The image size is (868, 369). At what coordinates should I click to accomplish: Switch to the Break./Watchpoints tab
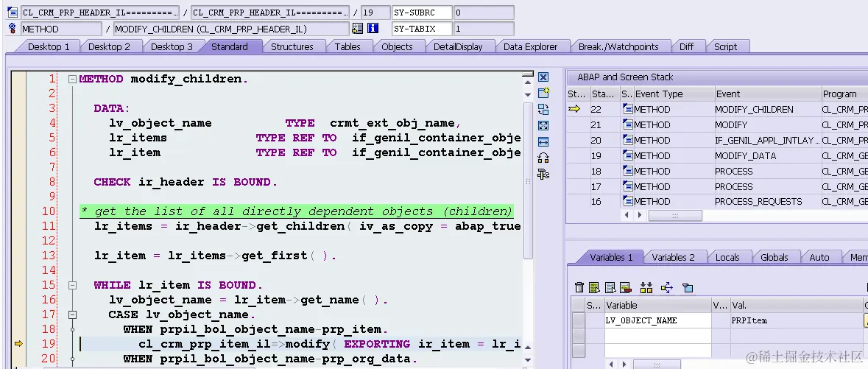click(618, 46)
